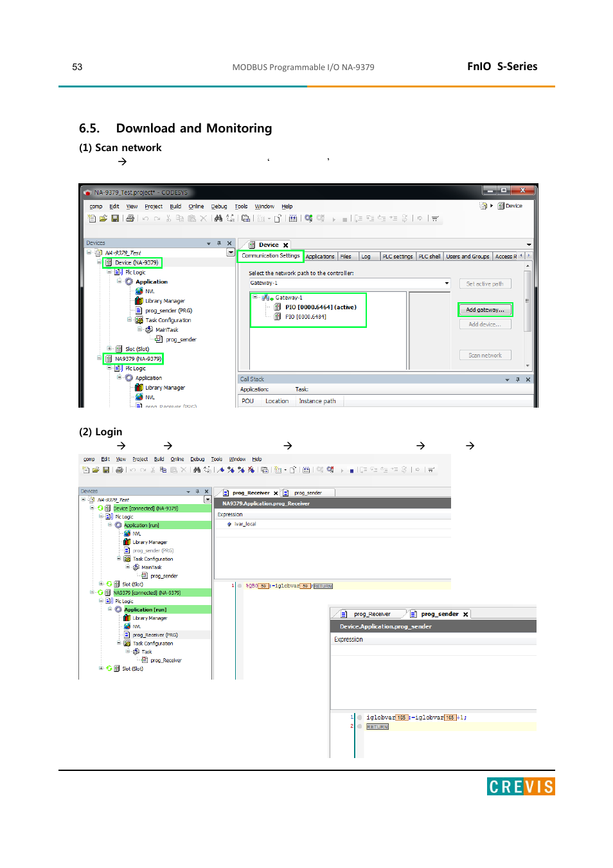Click the NVL globe icon under bold Application
The height and width of the screenshot is (868, 613).
coord(139,291)
